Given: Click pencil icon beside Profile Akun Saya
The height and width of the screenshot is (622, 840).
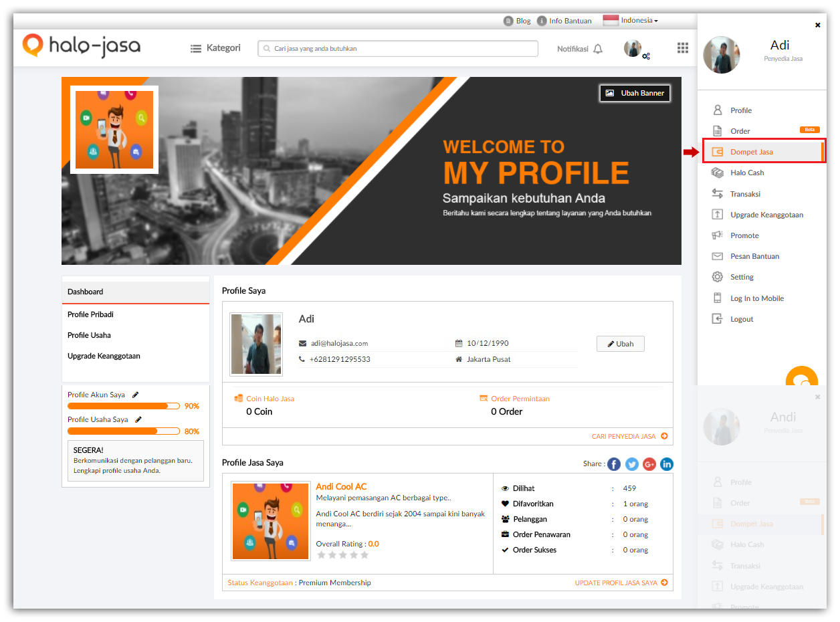Looking at the screenshot, I should click(x=135, y=395).
